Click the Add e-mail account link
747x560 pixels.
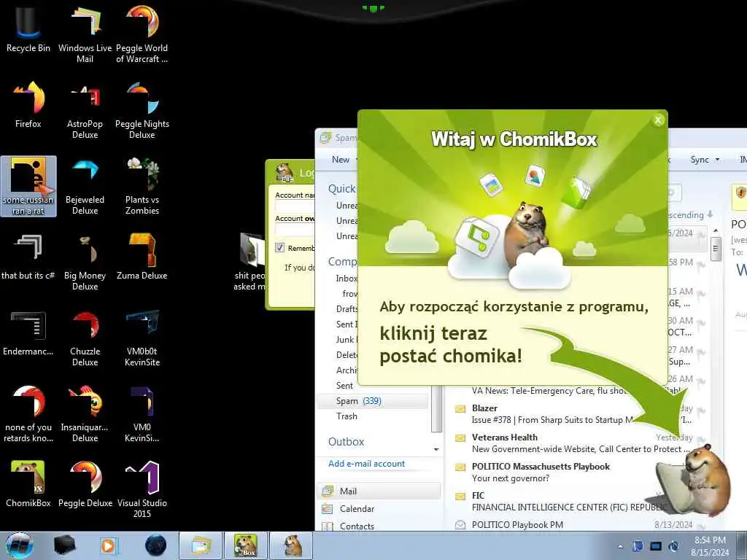pos(366,464)
